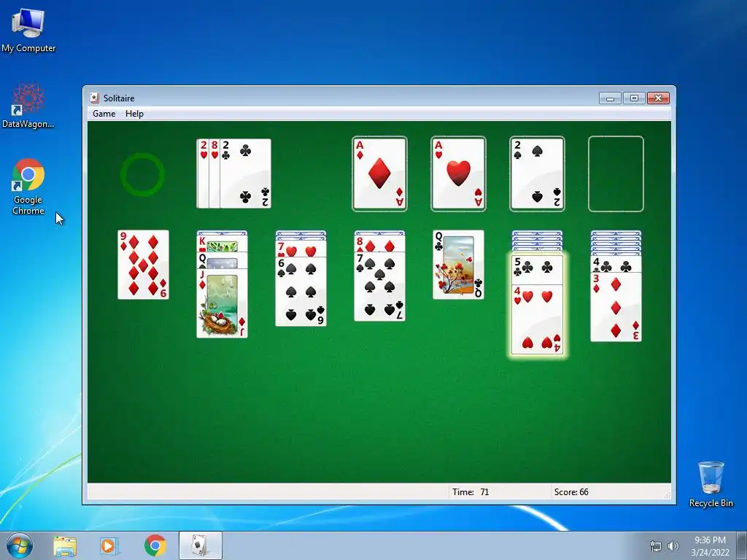Viewport: 747px width, 560px height.
Task: Open the Game menu
Action: (104, 113)
